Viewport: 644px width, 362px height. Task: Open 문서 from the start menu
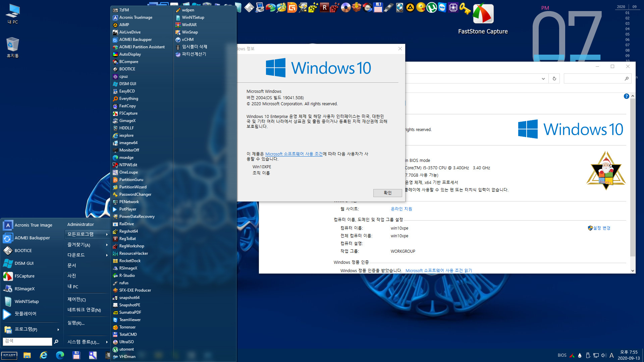(87, 265)
